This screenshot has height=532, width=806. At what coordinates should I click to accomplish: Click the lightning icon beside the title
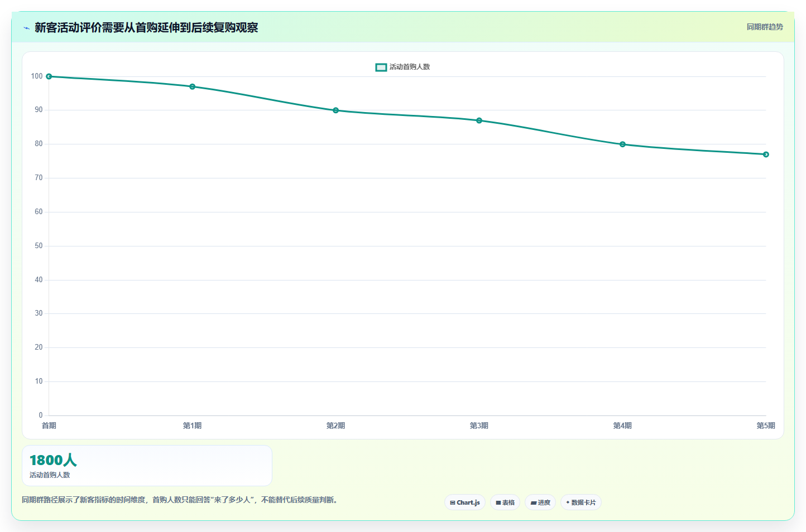tap(26, 28)
